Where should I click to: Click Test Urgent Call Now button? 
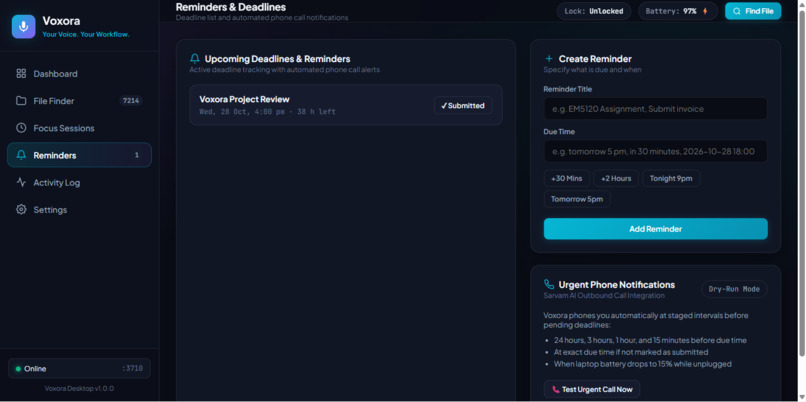(x=592, y=389)
